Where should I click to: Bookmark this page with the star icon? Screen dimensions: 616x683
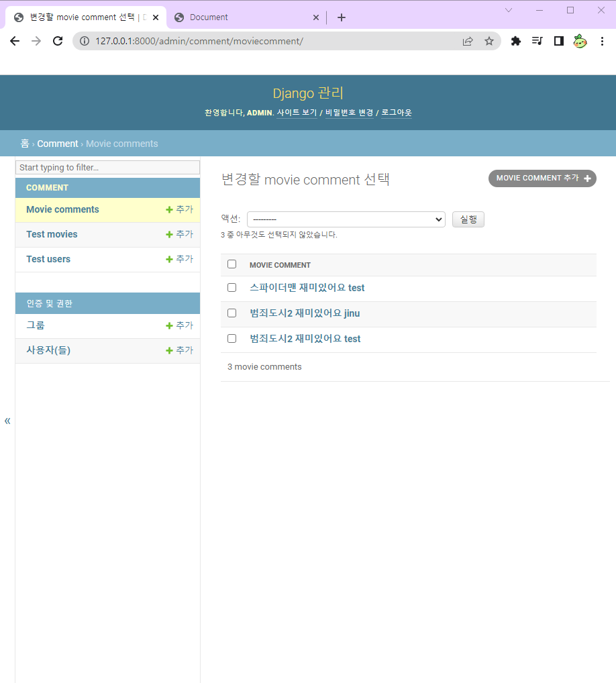[489, 41]
